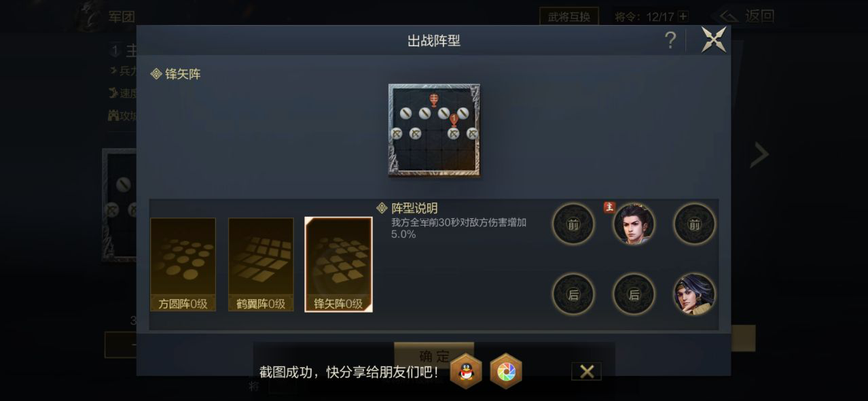Click the formation board preview

click(434, 130)
